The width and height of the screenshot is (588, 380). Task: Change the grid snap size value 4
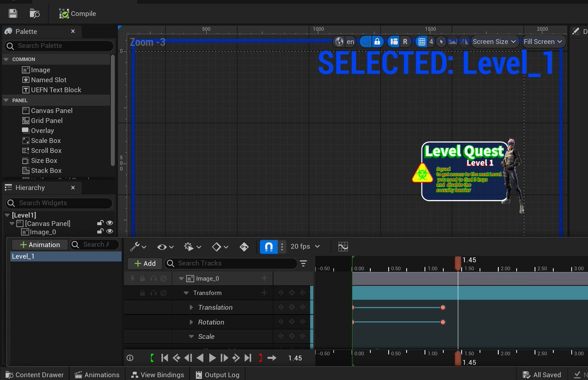431,42
